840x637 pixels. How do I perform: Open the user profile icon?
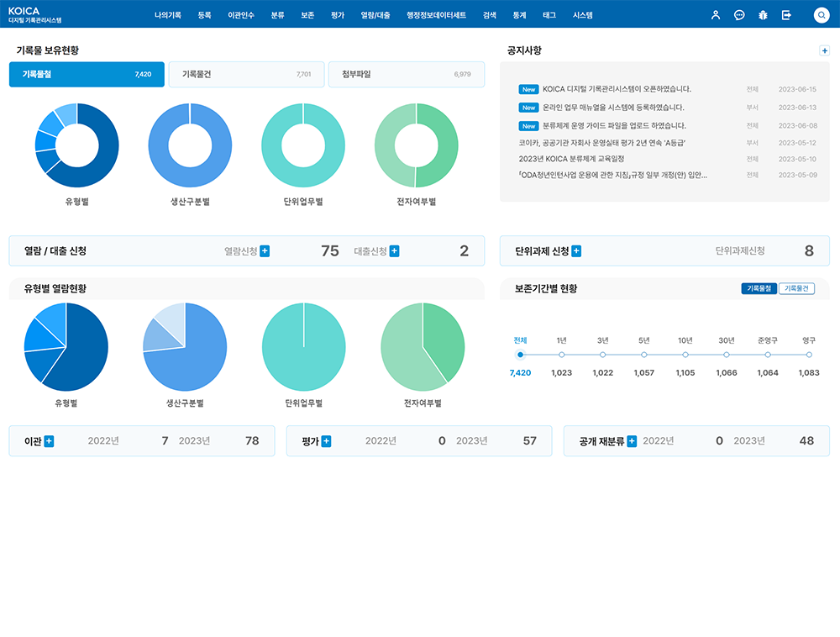coord(715,15)
